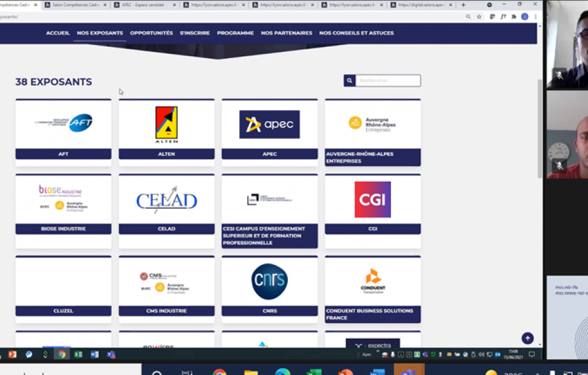Switch to the digital.salons.apec tab
The image size is (588, 375).
coord(422,5)
